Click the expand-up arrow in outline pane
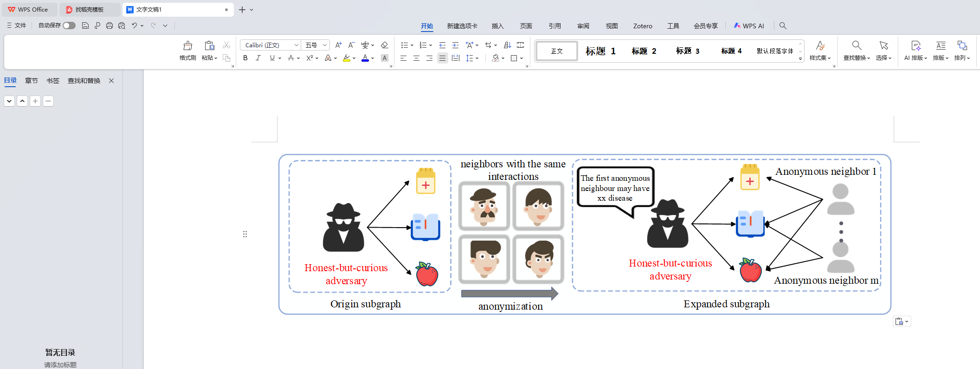The width and height of the screenshot is (980, 369). click(x=22, y=101)
